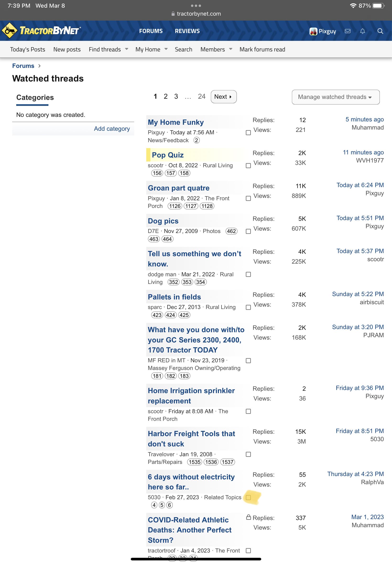392x564 pixels.
Task: Click the battery status icon
Action: coord(378,6)
